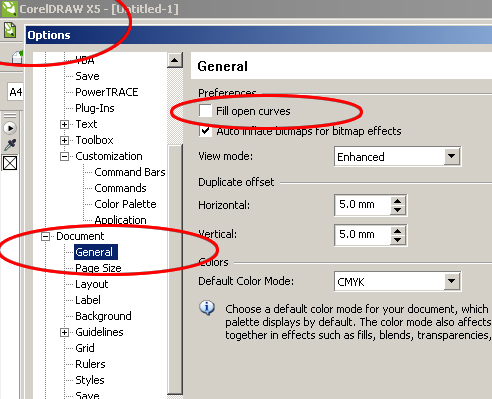
Task: Open Layout options page
Action: pos(92,284)
